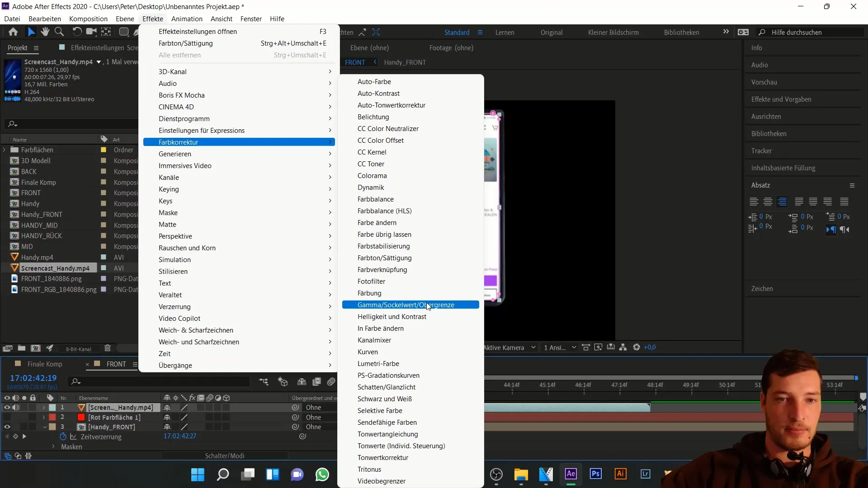This screenshot has width=868, height=488.
Task: Choose Gamma/Sockelwert/Obergrenze effect
Action: 410,305
